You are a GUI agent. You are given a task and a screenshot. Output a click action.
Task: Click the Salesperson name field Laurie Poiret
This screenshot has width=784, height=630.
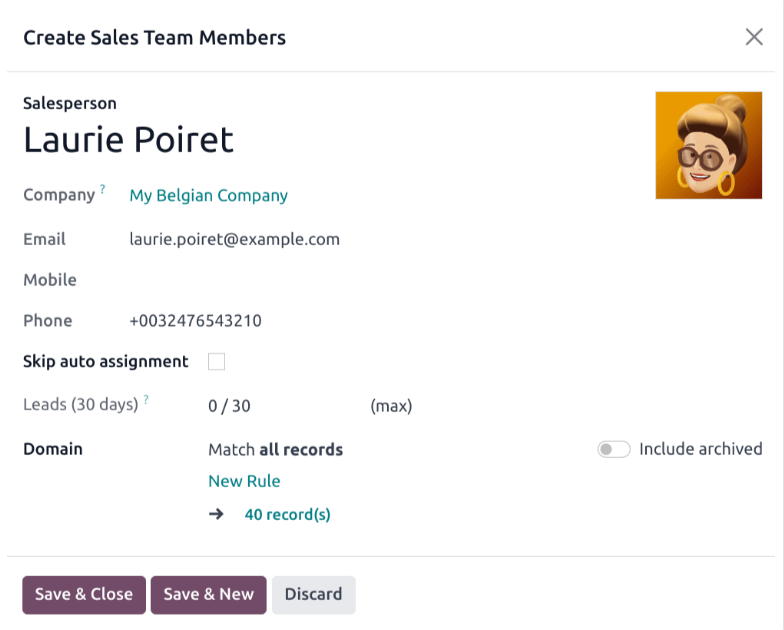click(x=128, y=140)
